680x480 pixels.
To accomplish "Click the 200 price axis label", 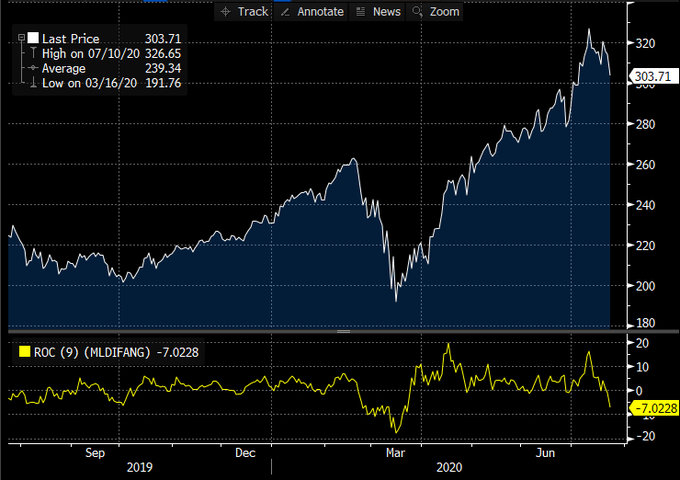I will [x=646, y=286].
